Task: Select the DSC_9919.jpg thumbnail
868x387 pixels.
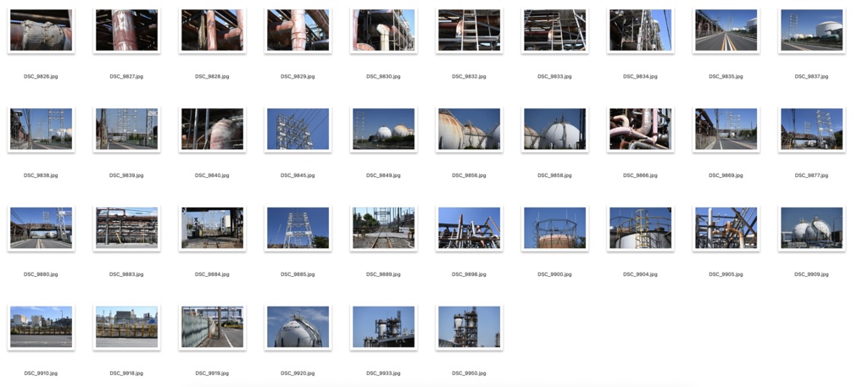Action: click(213, 327)
